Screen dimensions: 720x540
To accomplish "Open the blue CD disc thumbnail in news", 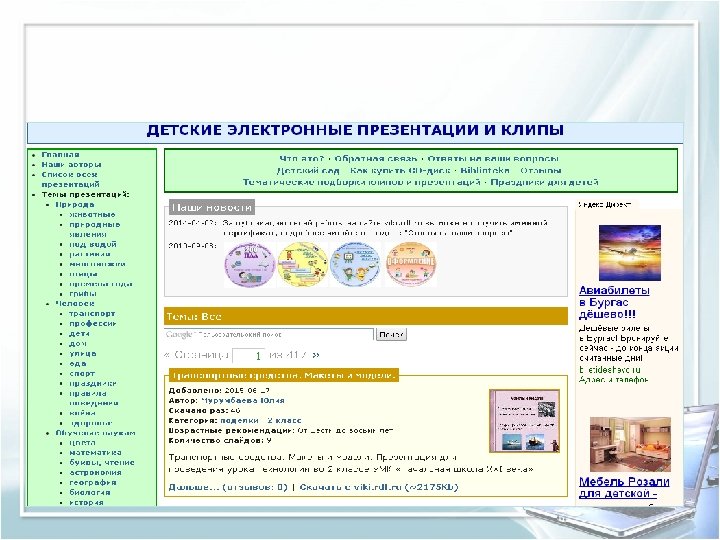I will click(355, 264).
